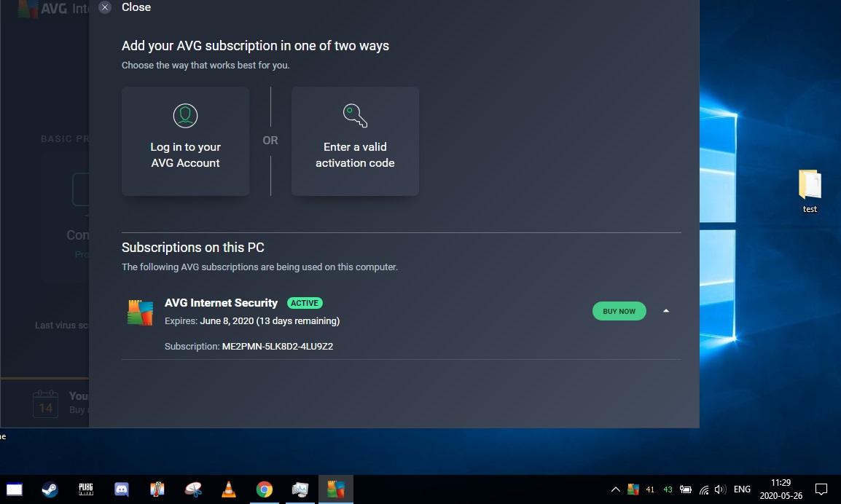841x504 pixels.
Task: Click the AVG taskbar button
Action: (x=336, y=489)
